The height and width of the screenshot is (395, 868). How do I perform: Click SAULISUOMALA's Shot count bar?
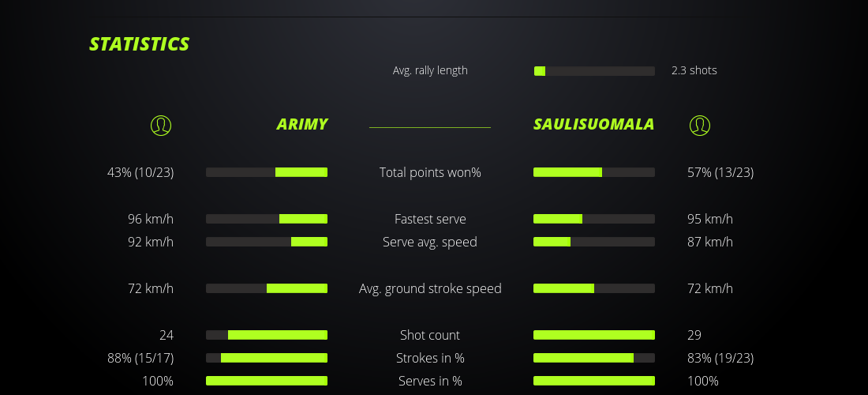[594, 335]
